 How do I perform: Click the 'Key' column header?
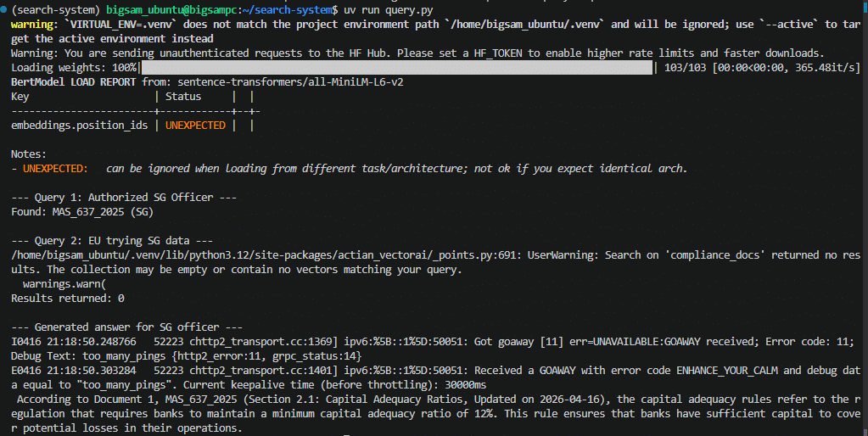click(x=20, y=96)
